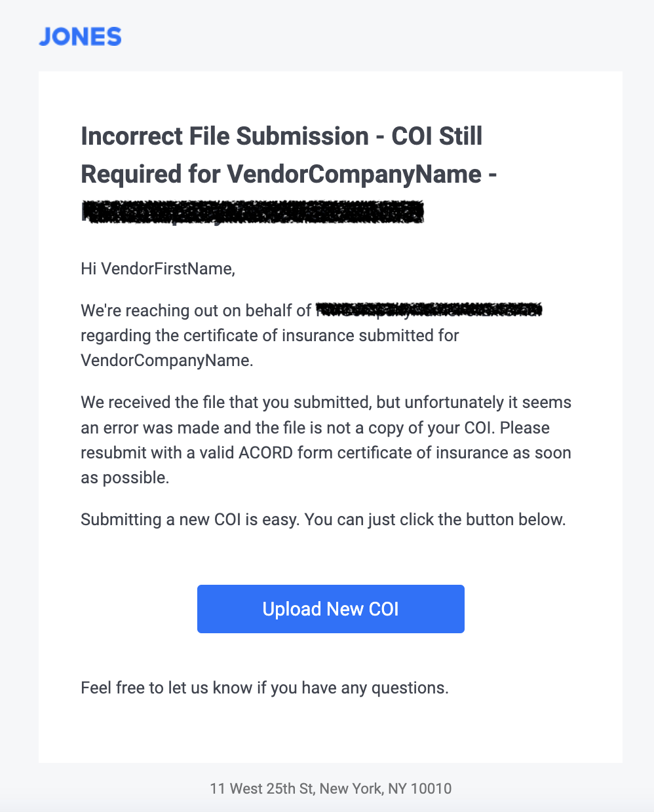654x812 pixels.
Task: Click the "as possible." line of text
Action: [x=125, y=477]
